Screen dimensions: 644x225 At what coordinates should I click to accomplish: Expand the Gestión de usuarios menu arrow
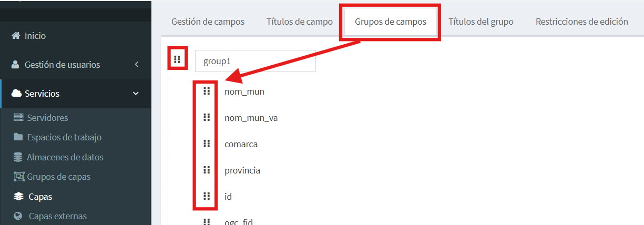coord(137,65)
